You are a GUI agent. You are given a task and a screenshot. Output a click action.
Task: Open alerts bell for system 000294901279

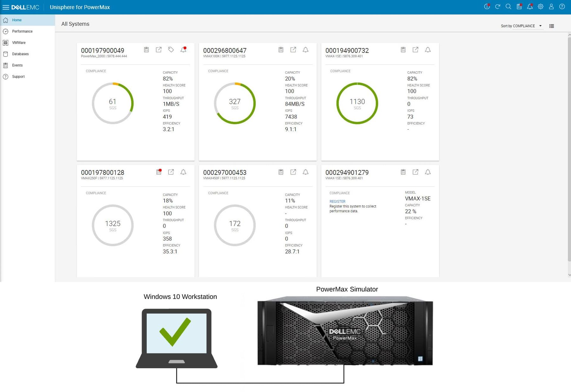click(x=428, y=172)
